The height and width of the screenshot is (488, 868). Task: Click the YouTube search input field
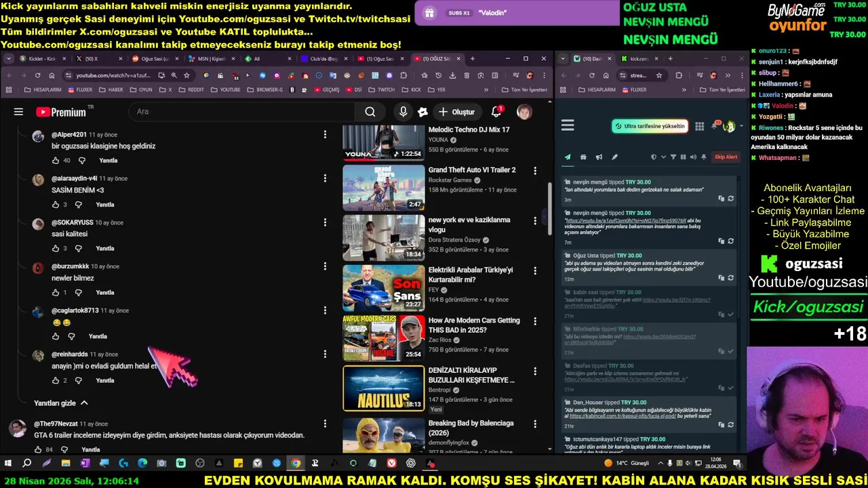(241, 112)
